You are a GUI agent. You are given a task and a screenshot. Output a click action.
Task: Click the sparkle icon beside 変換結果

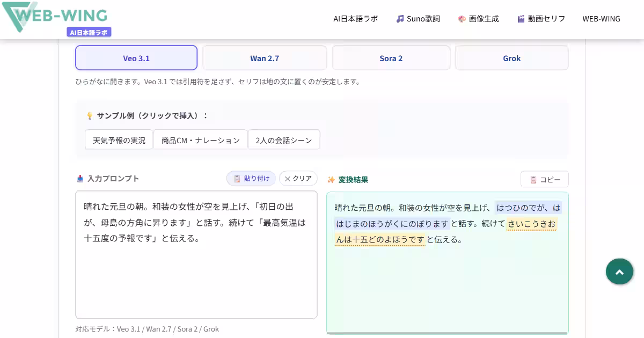click(331, 180)
